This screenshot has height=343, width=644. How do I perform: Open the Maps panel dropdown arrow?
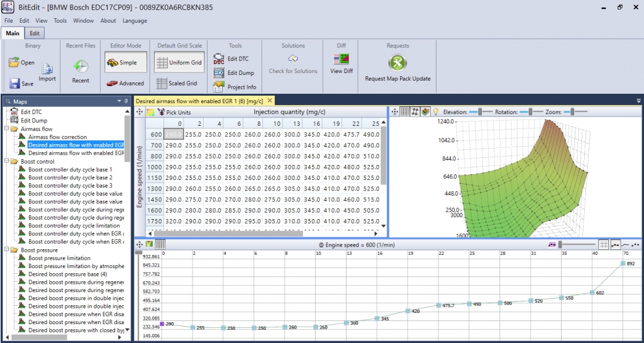119,101
